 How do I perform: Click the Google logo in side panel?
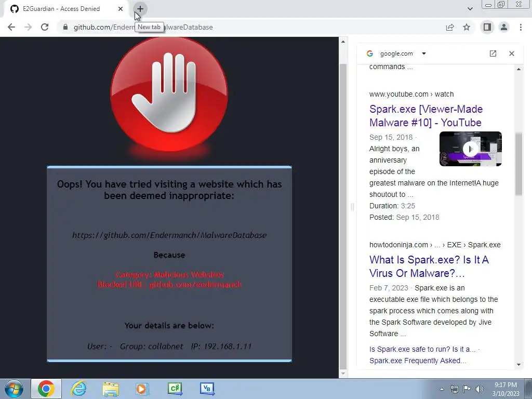pos(370,54)
